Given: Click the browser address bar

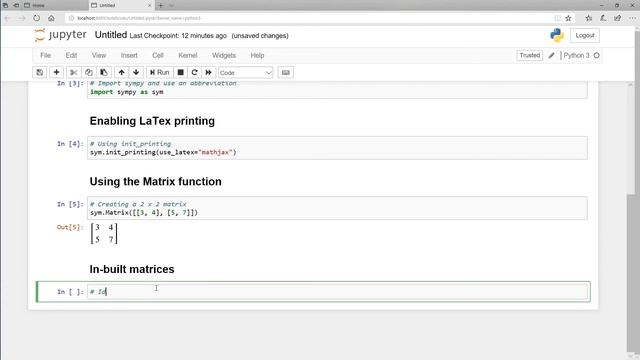Looking at the screenshot, I should (x=310, y=18).
